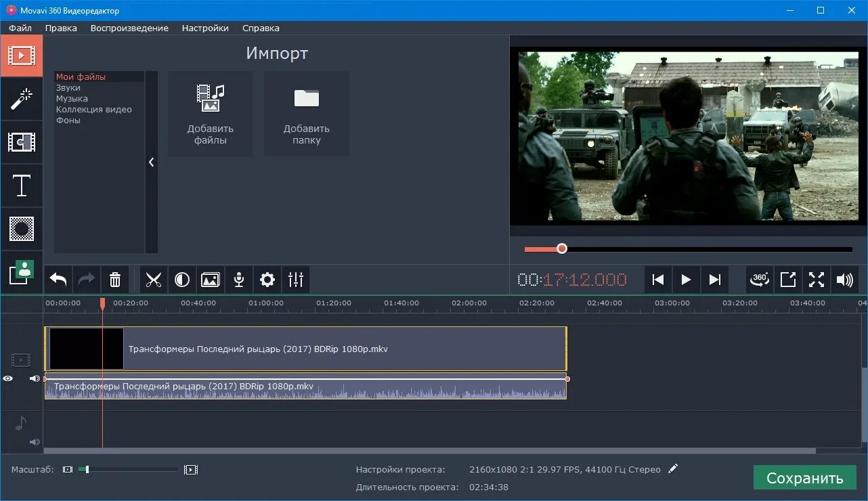Screen dimensions: 868x501
Task: Skip to next frame
Action: [x=714, y=280]
